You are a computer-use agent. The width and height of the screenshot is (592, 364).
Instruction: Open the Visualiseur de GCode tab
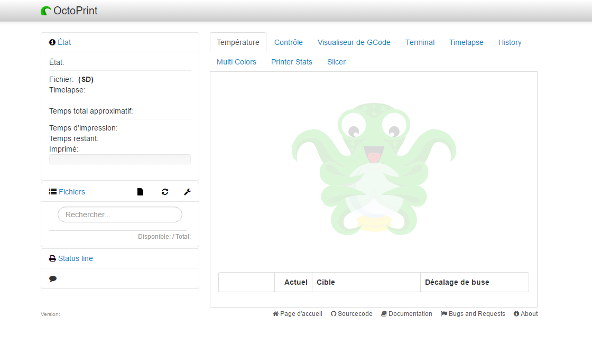pyautogui.click(x=354, y=42)
